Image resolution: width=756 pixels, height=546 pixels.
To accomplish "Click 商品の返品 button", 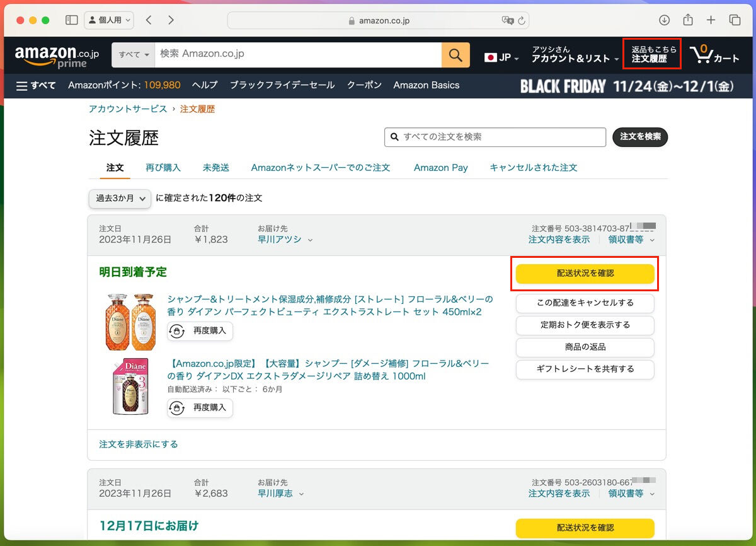I will point(585,347).
